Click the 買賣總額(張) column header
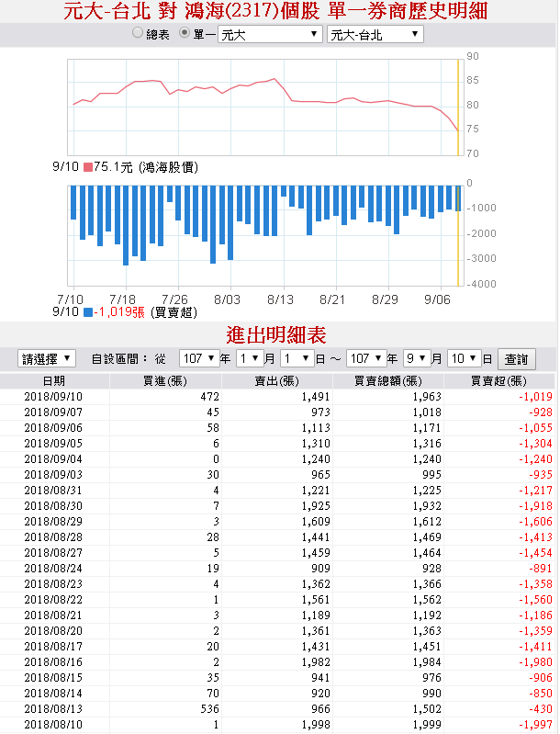 387,381
